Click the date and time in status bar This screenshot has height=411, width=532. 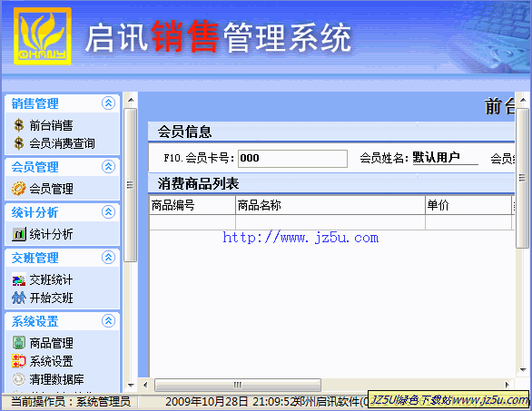point(229,402)
